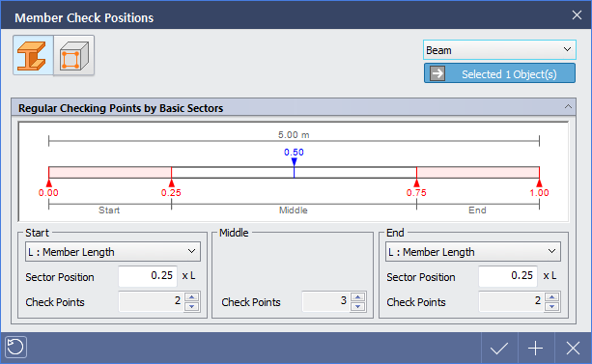Click the reset circular-arrow icon
The height and width of the screenshot is (364, 592).
tap(15, 347)
